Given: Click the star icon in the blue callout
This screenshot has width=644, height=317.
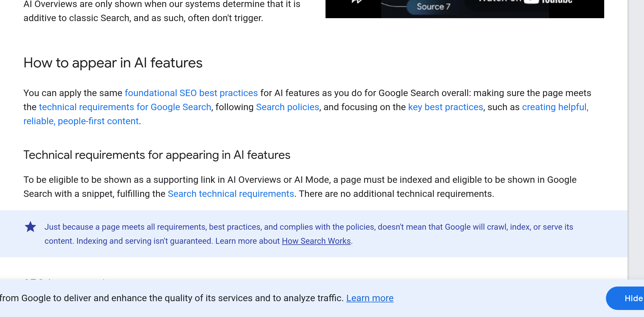Looking at the screenshot, I should 30,226.
